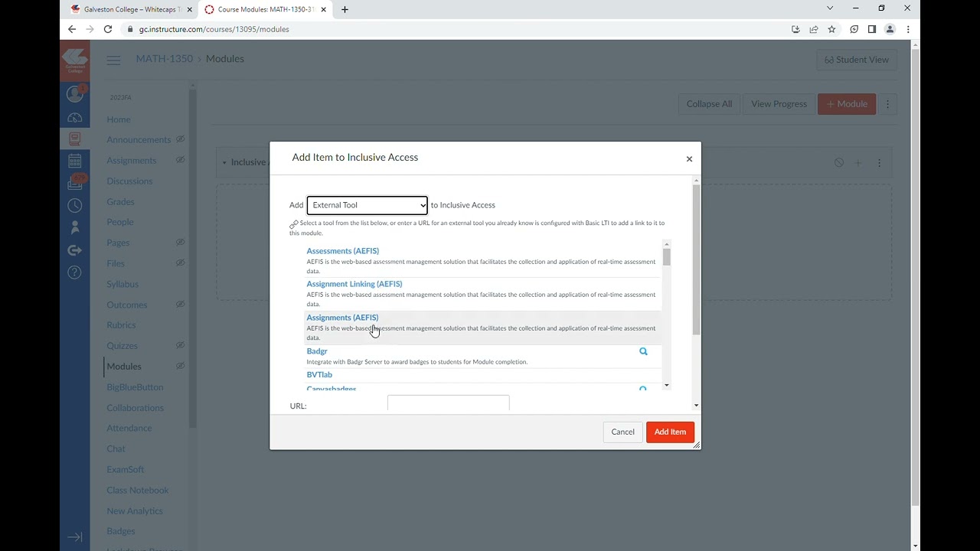The height and width of the screenshot is (551, 980).
Task: Open the Inclusive Access module options menu
Action: (879, 163)
